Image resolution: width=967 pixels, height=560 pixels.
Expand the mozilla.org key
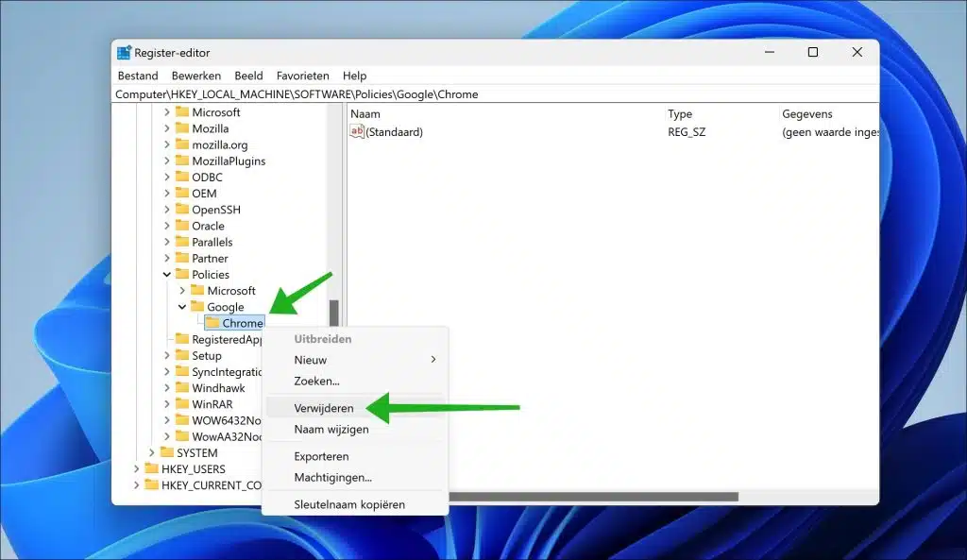(x=166, y=144)
